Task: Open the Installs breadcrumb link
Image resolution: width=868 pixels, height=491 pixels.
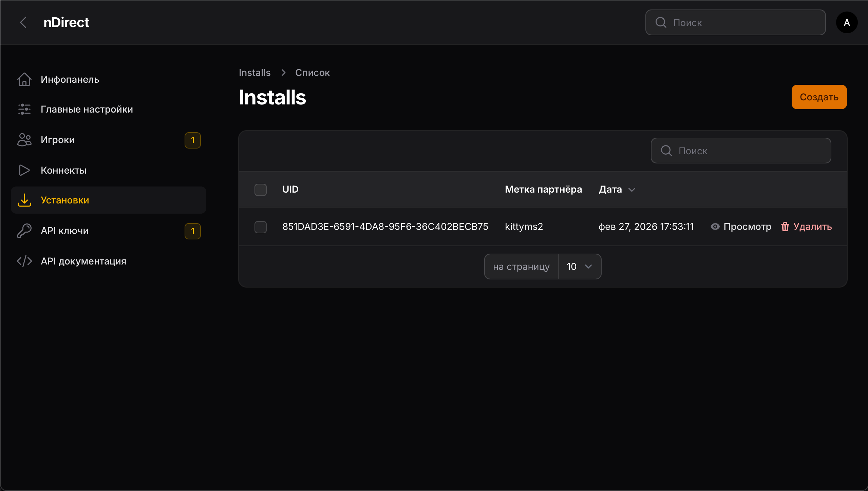Action: click(x=254, y=72)
